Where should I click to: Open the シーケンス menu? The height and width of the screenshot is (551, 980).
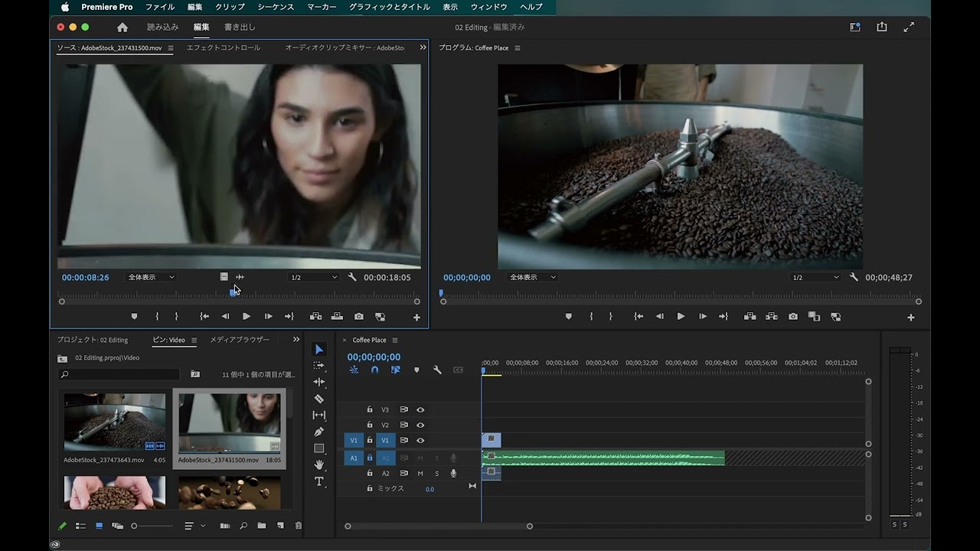pos(276,7)
